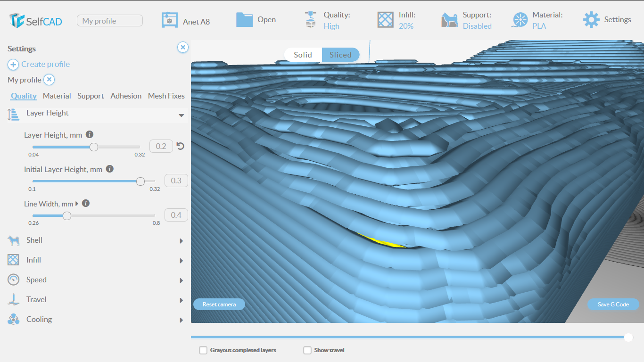The image size is (644, 362).
Task: Click the layer preview slider handle
Action: (628, 337)
